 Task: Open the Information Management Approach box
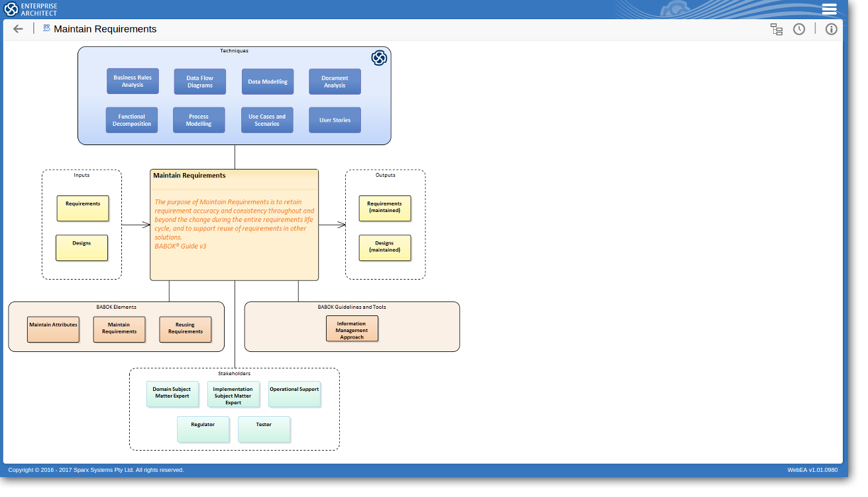click(352, 329)
